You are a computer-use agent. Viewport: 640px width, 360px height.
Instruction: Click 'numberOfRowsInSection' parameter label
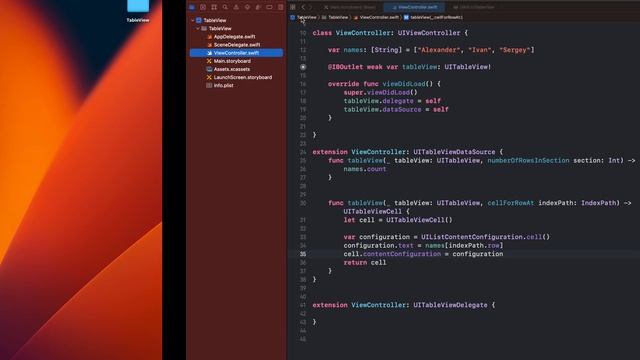[528, 160]
